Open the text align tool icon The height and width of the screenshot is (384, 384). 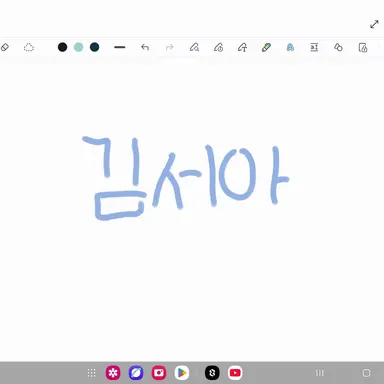pos(314,47)
